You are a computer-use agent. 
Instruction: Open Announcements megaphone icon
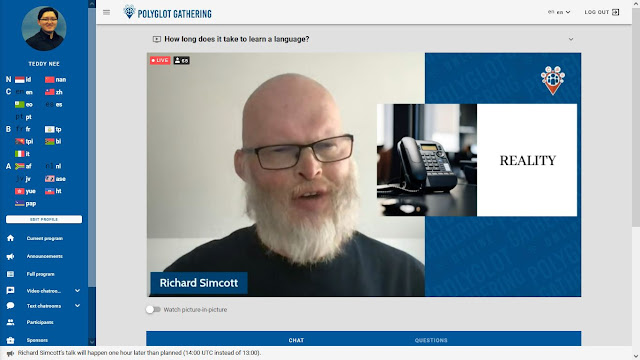[x=10, y=256]
